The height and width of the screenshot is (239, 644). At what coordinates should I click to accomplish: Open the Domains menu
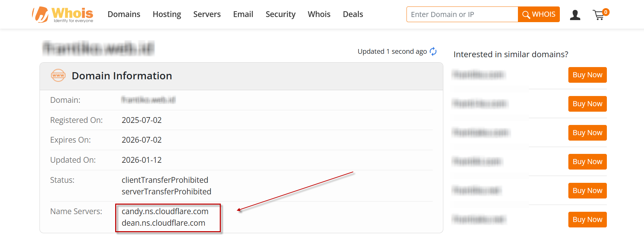tap(124, 14)
